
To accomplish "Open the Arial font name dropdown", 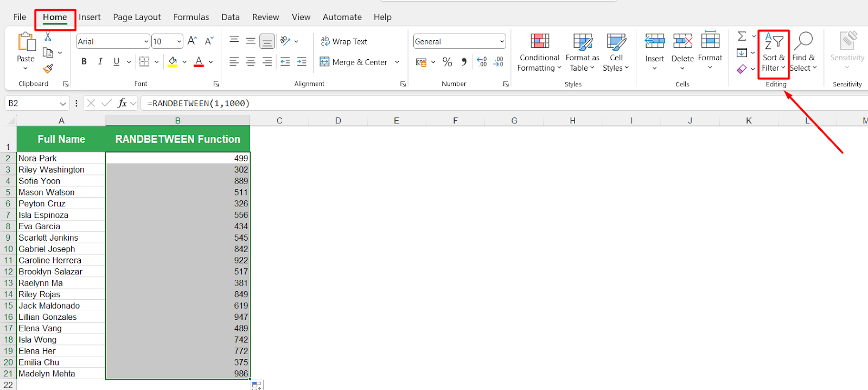I will [146, 41].
